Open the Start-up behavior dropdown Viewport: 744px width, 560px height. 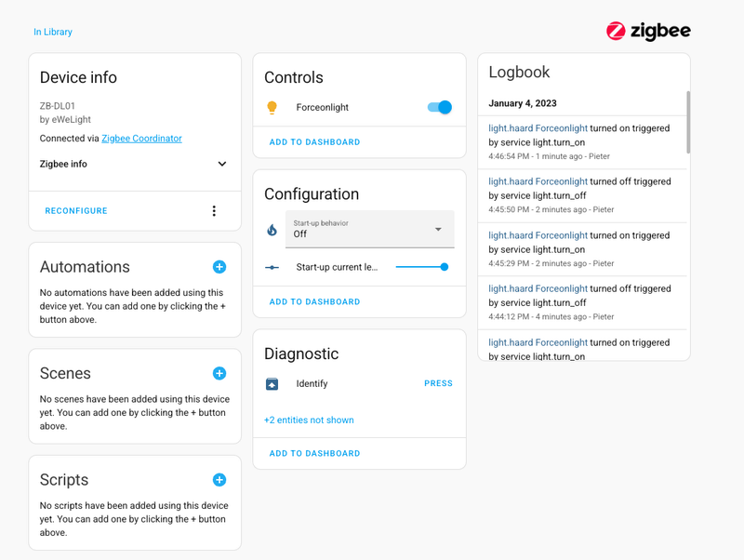tap(370, 229)
